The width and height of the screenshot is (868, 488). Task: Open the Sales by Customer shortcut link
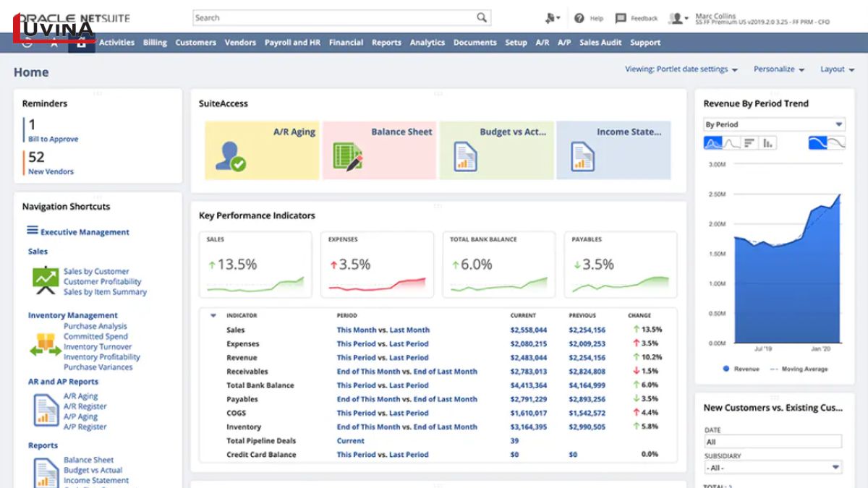[96, 271]
